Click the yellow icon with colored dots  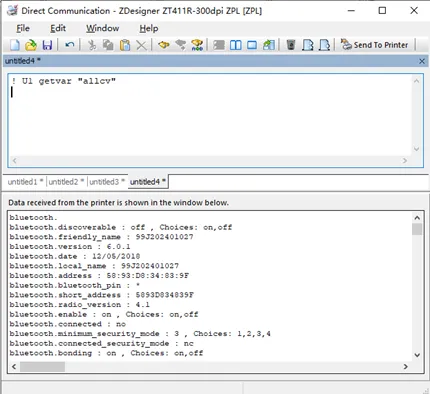point(197,45)
